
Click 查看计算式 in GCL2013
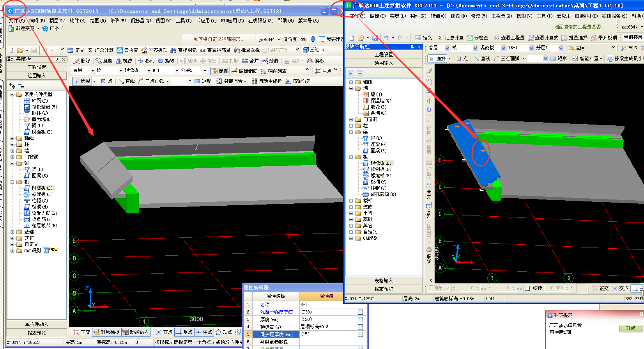543,38
